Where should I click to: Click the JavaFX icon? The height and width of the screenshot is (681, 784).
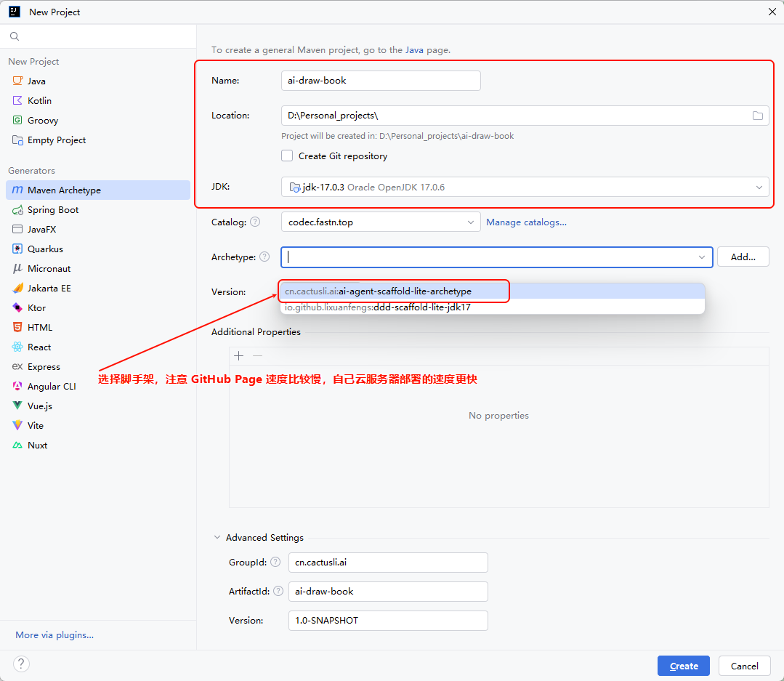(x=17, y=229)
